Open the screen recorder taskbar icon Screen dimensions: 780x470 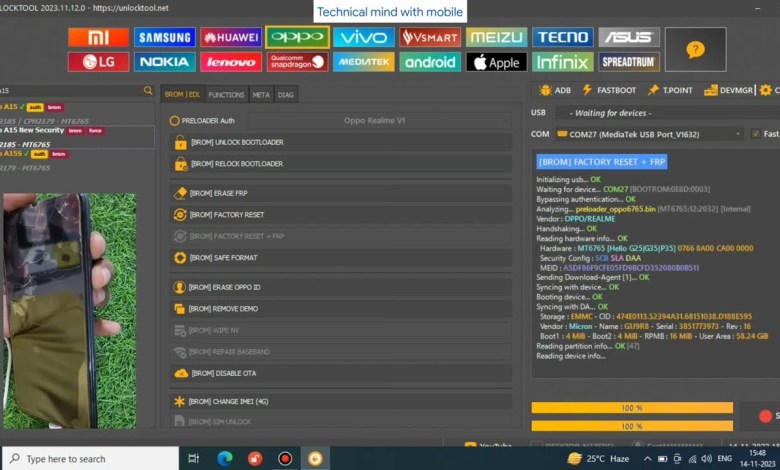pyautogui.click(x=285, y=459)
